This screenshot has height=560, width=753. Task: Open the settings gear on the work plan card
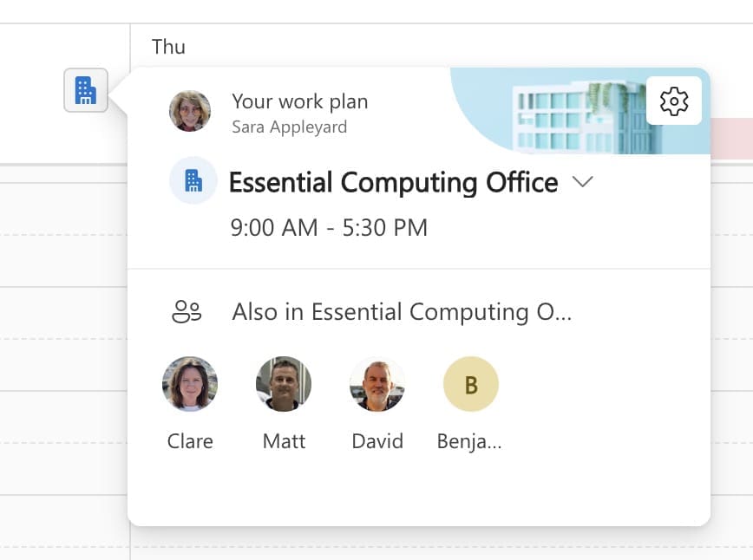point(674,101)
